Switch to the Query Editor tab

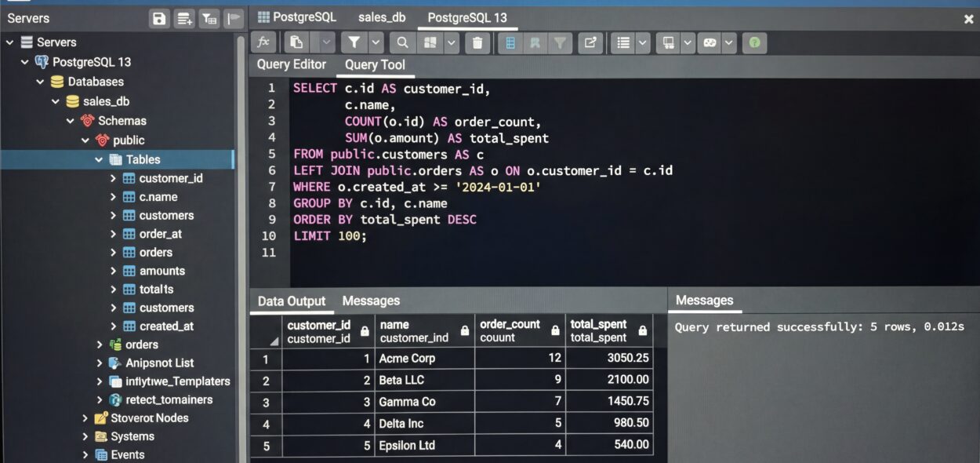click(292, 64)
